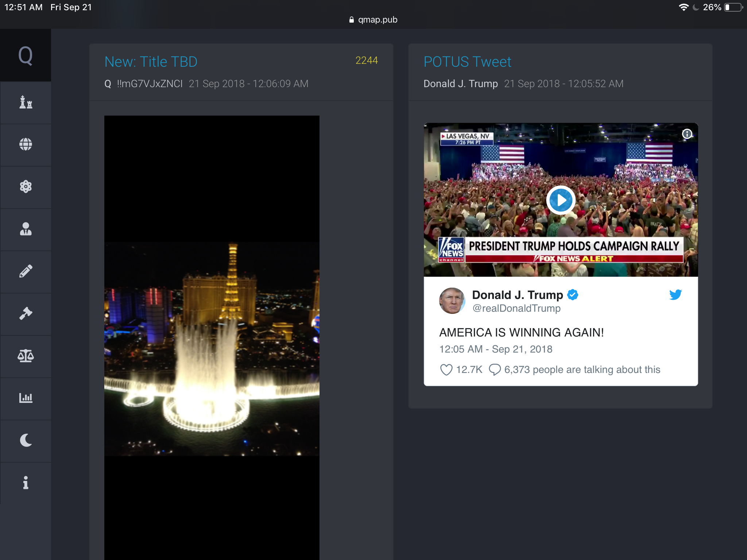747x560 pixels.
Task: Open the New: Title TBD post
Action: [x=151, y=62]
